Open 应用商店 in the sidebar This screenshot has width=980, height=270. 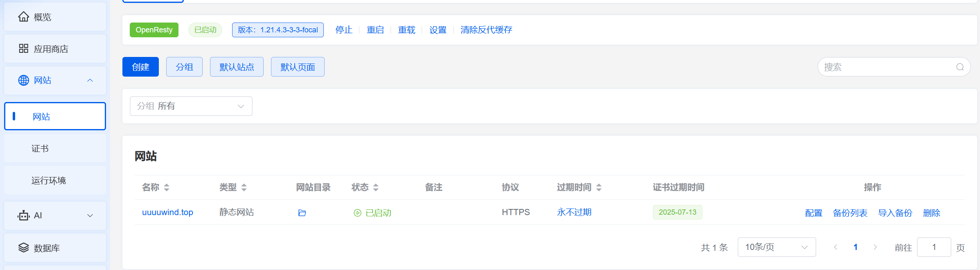[55, 49]
